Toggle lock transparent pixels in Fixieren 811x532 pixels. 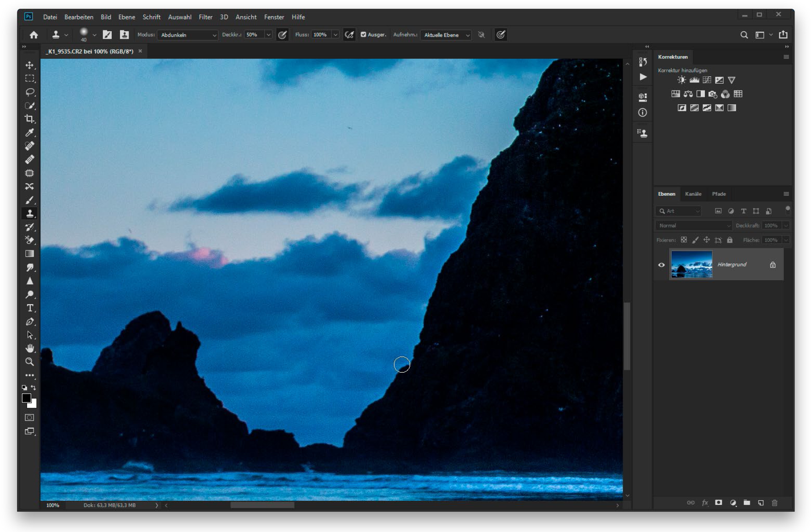coord(684,240)
